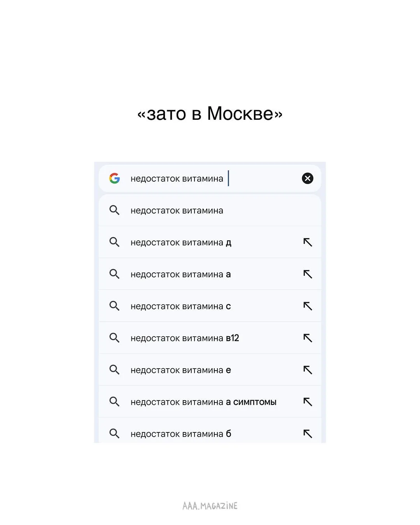Clear the search field with X button
The height and width of the screenshot is (525, 420).
308,178
